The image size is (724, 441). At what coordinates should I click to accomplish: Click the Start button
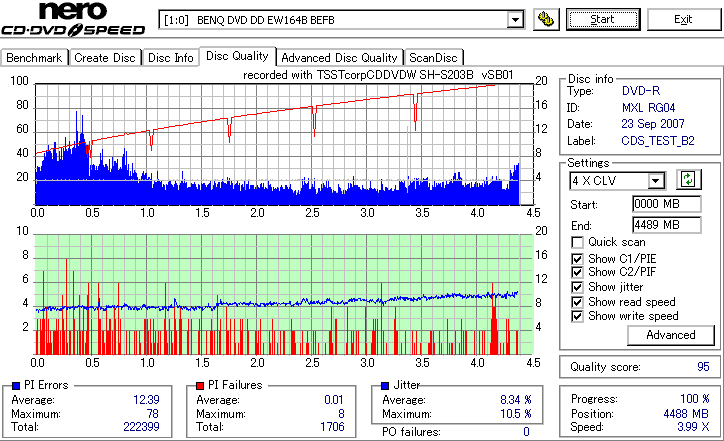603,19
